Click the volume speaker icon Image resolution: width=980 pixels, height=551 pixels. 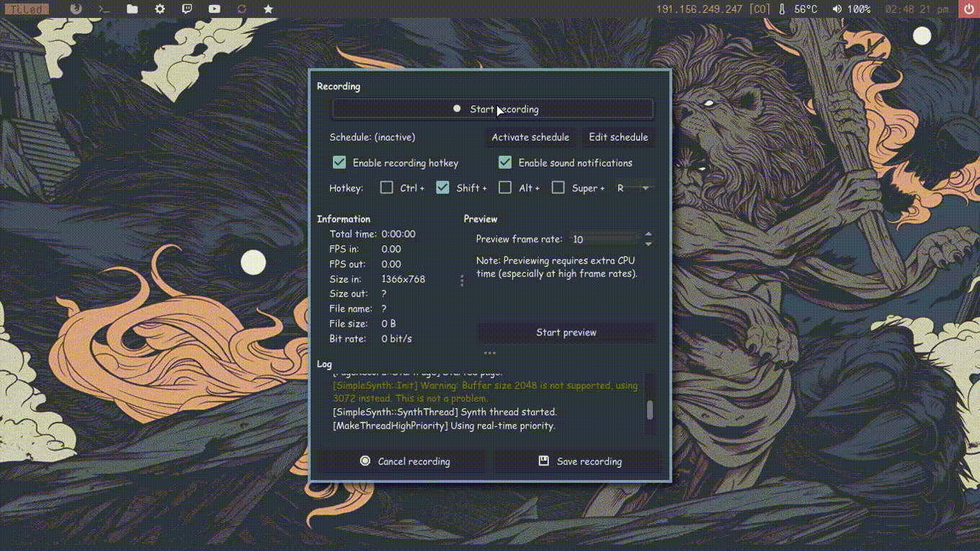pyautogui.click(x=837, y=9)
